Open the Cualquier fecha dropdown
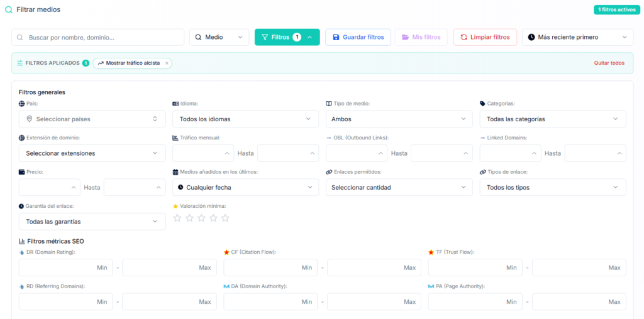This screenshot has height=319, width=644. click(246, 187)
